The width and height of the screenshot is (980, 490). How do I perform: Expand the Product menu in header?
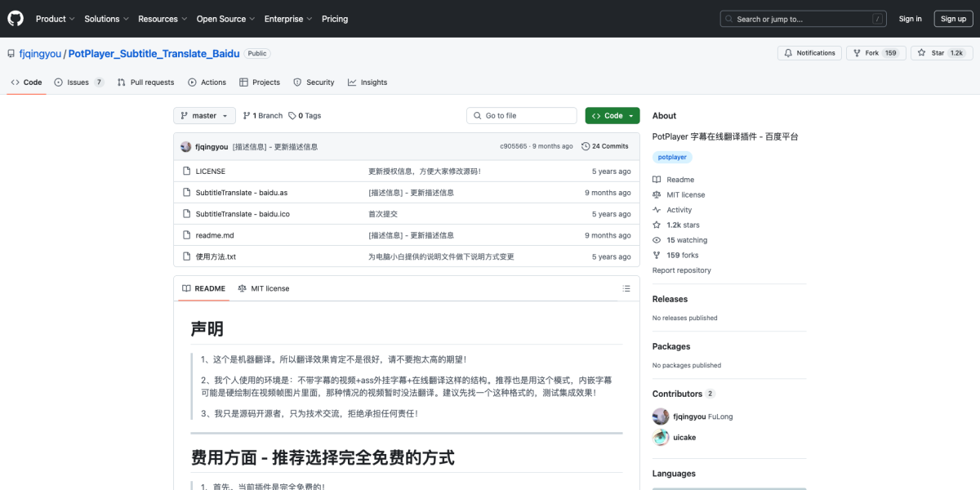tap(55, 19)
